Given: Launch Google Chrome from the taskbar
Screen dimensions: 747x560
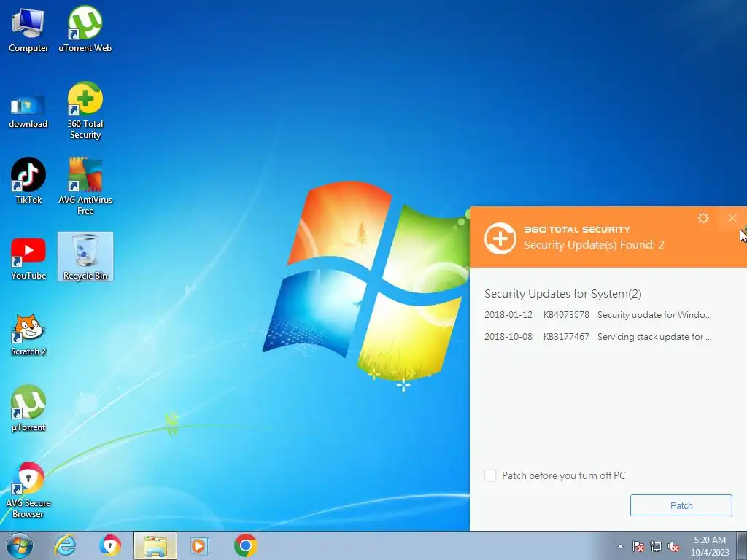Looking at the screenshot, I should point(245,545).
